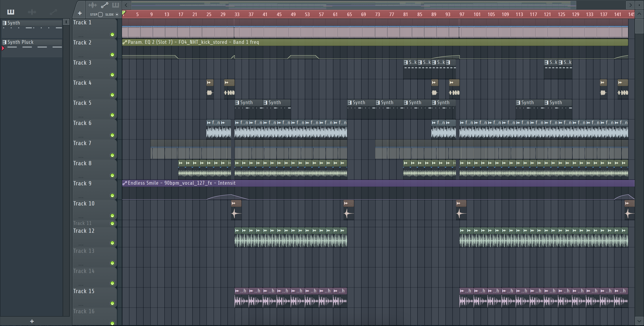Image resolution: width=644 pixels, height=326 pixels.
Task: Mute Track 9 with its green LED
Action: click(112, 195)
